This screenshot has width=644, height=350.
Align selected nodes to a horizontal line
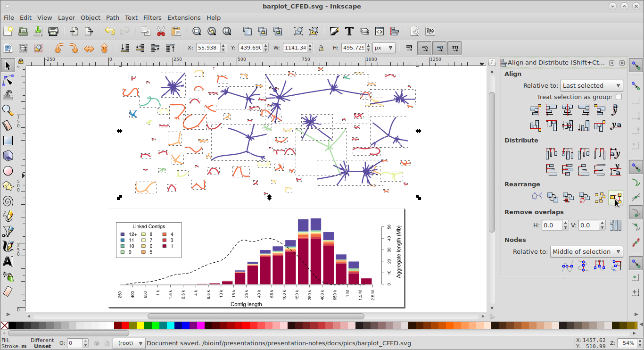click(x=567, y=267)
